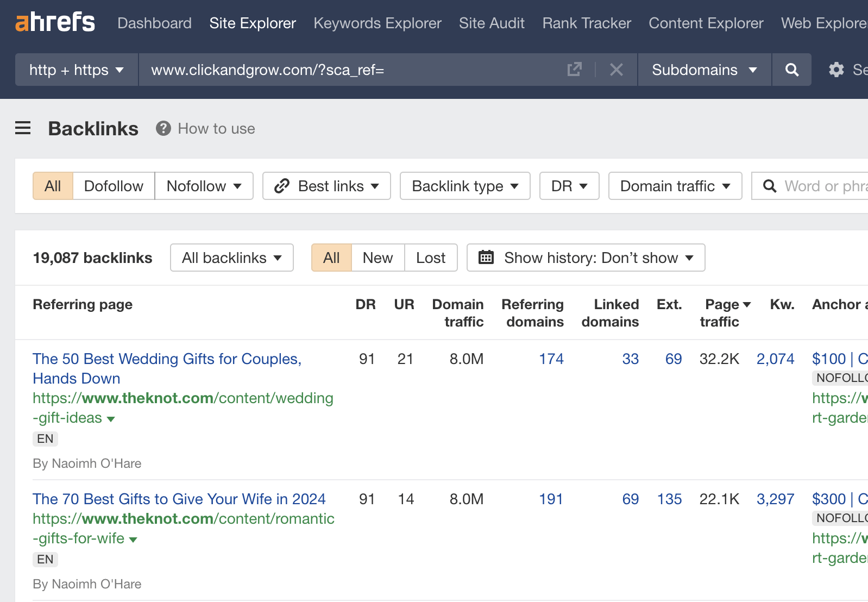Screen dimensions: 868x602
Task: Expand the Subdomains mode dropdown
Action: [x=705, y=70]
